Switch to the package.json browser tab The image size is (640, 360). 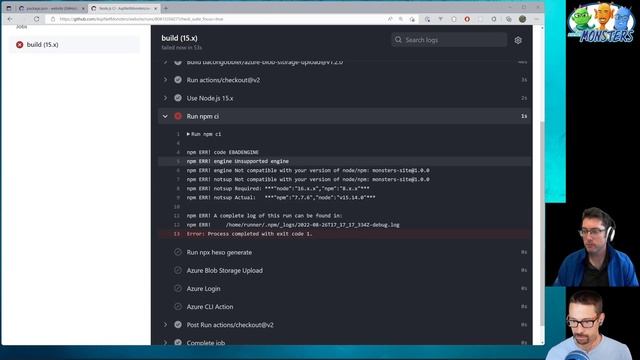point(51,8)
